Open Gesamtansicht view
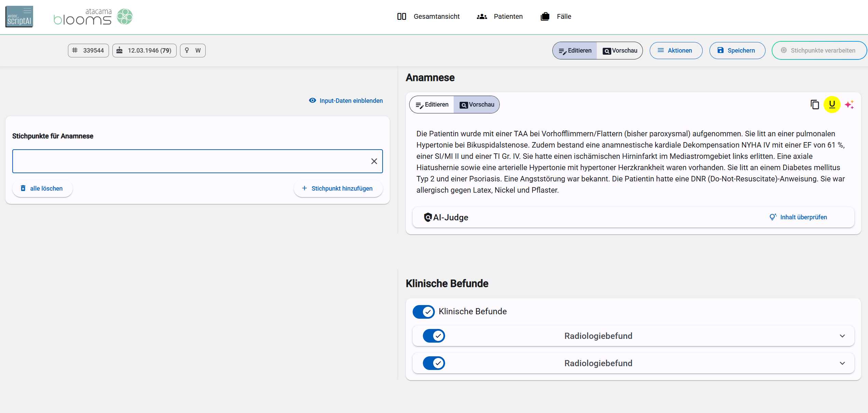 428,16
